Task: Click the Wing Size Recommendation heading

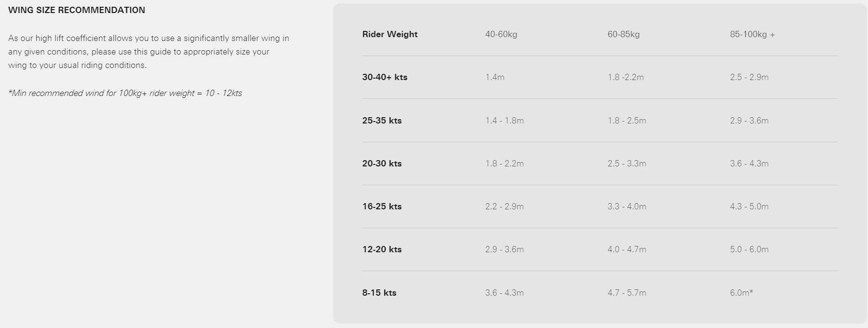Action: 77,10
